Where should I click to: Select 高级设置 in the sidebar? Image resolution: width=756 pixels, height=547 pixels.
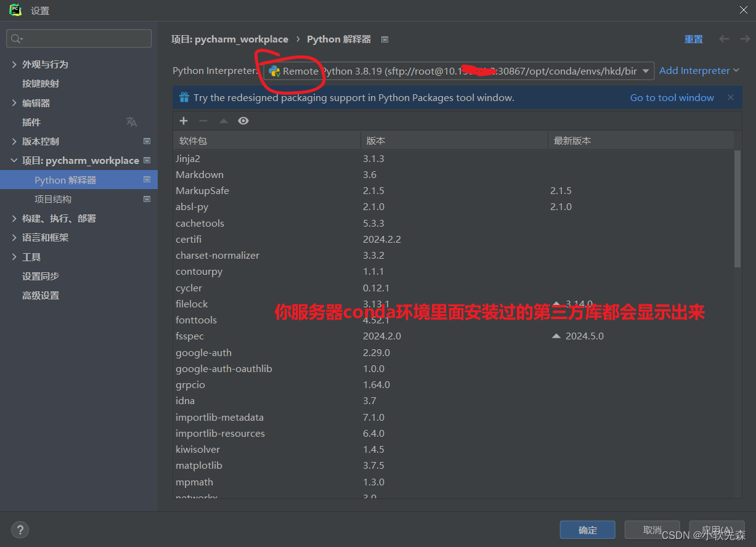coord(41,296)
